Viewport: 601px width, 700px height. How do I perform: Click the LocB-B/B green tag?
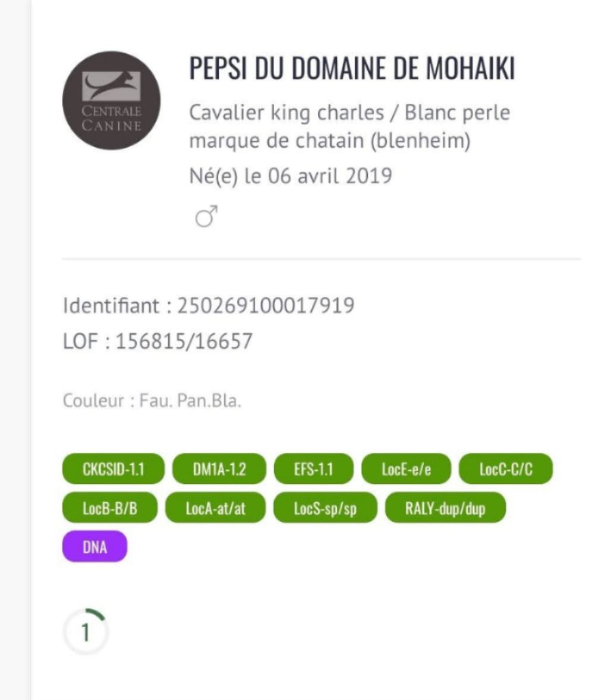[x=110, y=508]
